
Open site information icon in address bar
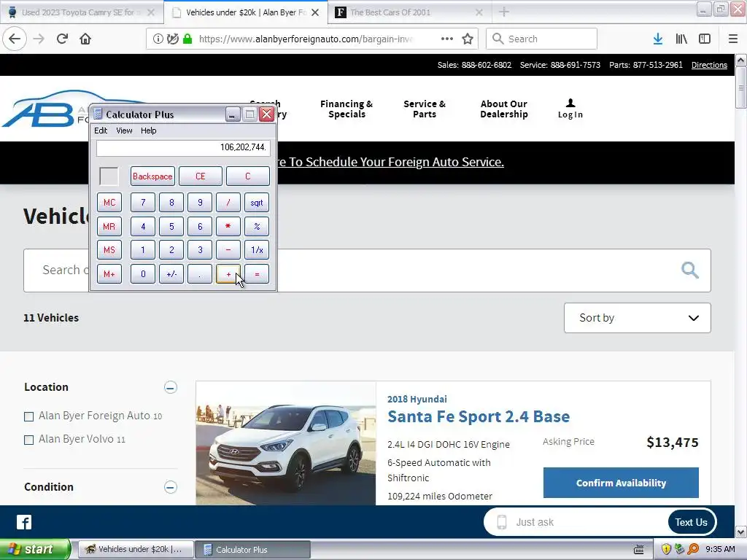pos(158,39)
